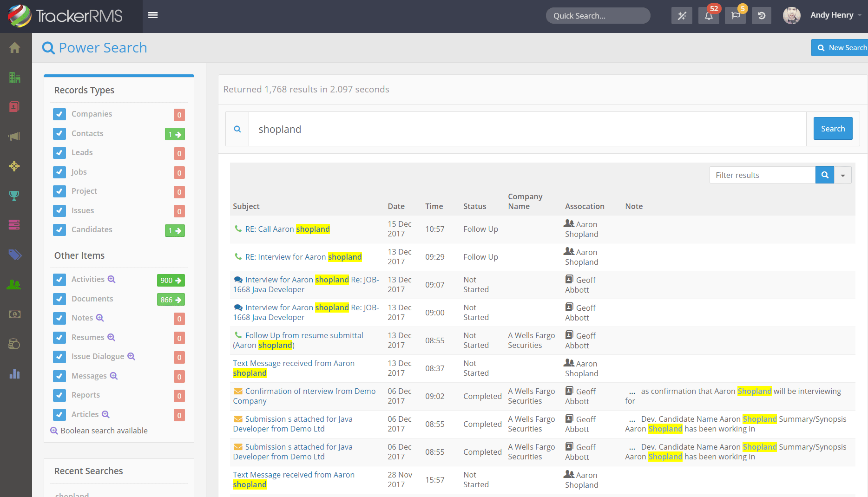Image resolution: width=868 pixels, height=497 pixels.
Task: Open the Home icon in the sidebar
Action: pos(15,47)
